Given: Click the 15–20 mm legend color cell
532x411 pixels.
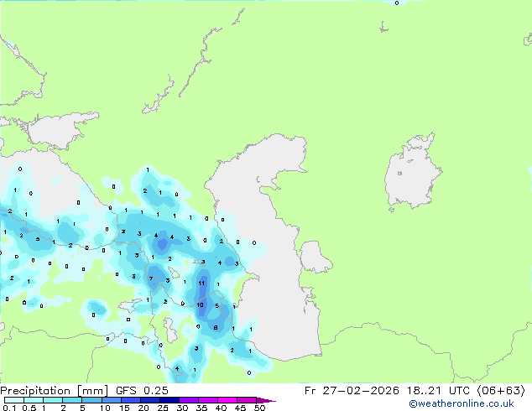Looking at the screenshot, I should point(131,400).
